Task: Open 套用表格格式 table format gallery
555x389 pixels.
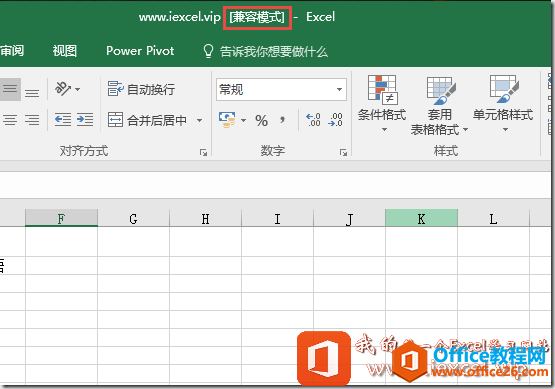Action: click(x=439, y=105)
